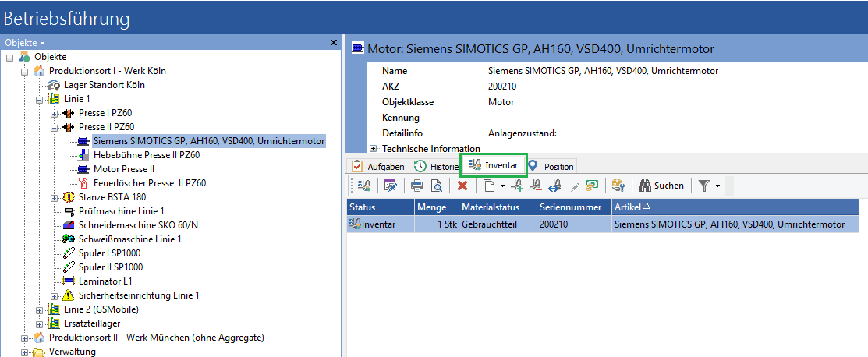Switch to the Historie tab
Viewport: 868px width, 357px height.
click(x=436, y=166)
